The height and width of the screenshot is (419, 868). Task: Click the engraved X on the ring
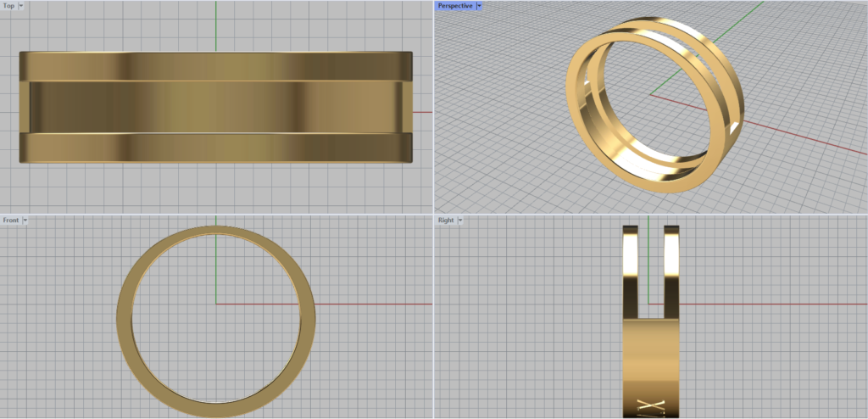tap(647, 405)
